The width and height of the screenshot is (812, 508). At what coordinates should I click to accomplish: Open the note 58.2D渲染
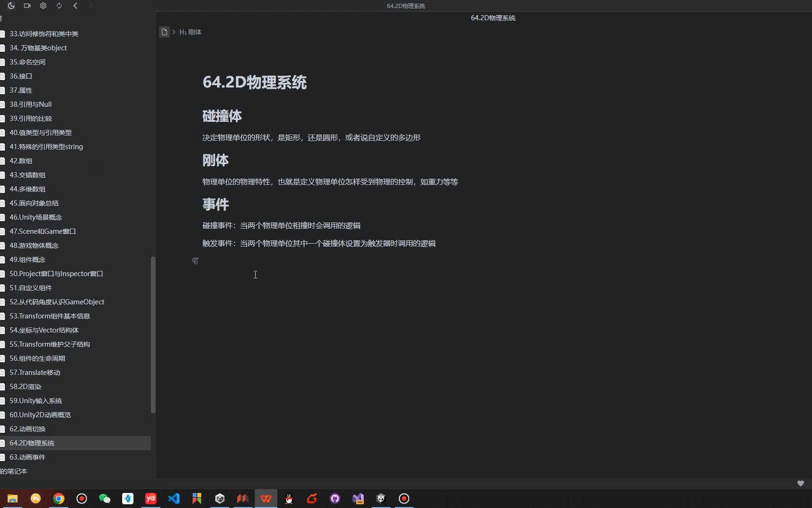point(25,386)
